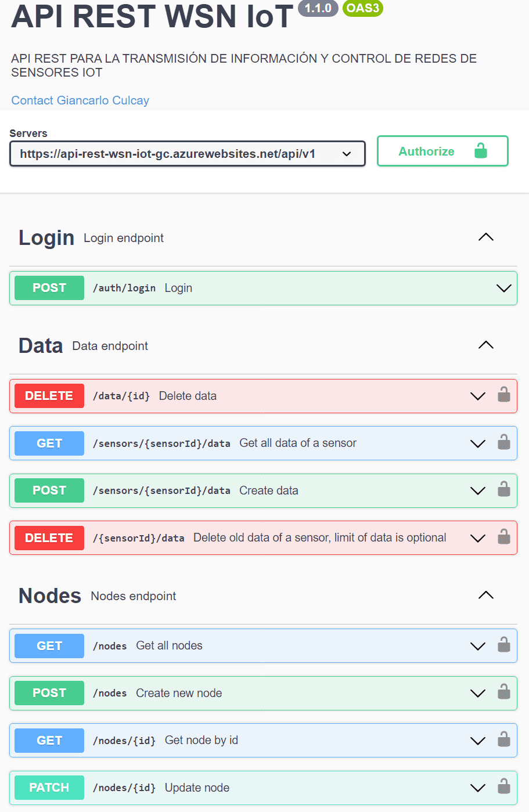This screenshot has width=529, height=812.
Task: Expand the POST /auth/login operation arrow
Action: [503, 288]
